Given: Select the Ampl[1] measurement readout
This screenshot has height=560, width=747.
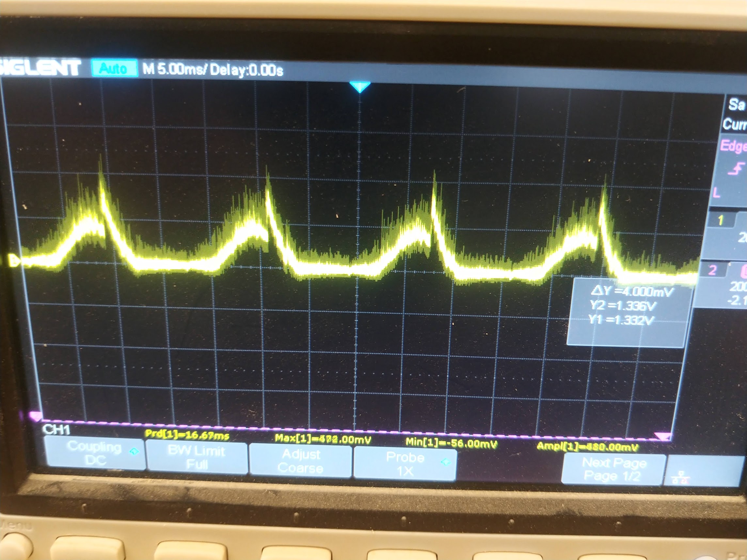Looking at the screenshot, I should pos(588,446).
